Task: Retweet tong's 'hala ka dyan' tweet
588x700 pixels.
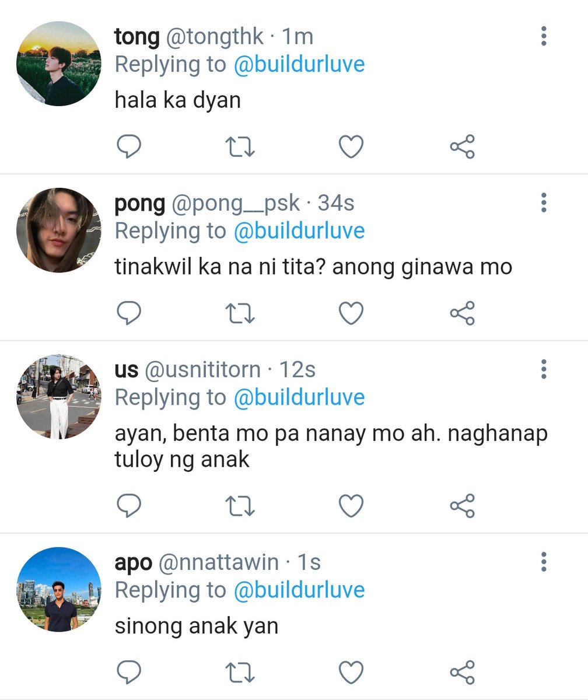Action: click(x=240, y=147)
